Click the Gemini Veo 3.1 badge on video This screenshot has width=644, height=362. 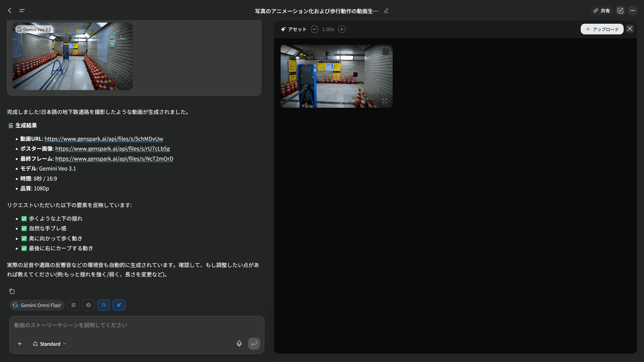coord(34,29)
